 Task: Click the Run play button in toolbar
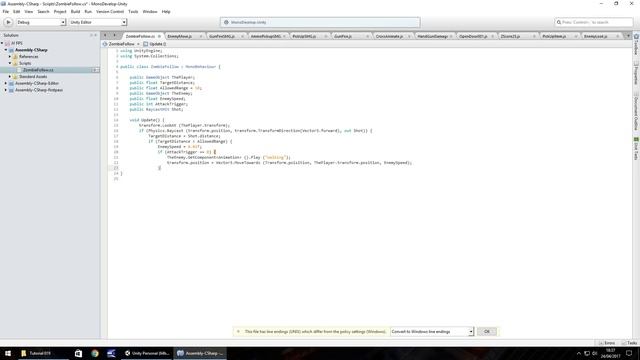click(x=8, y=22)
